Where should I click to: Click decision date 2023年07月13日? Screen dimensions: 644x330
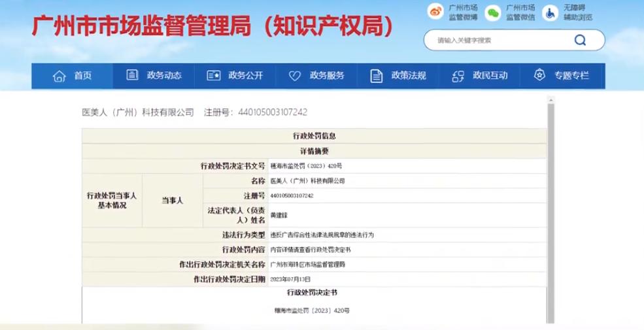pos(290,280)
